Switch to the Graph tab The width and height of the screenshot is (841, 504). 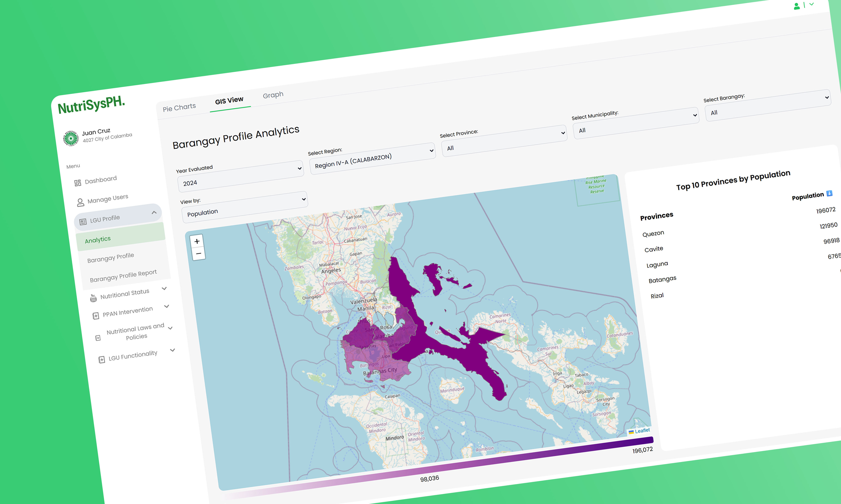click(x=273, y=95)
